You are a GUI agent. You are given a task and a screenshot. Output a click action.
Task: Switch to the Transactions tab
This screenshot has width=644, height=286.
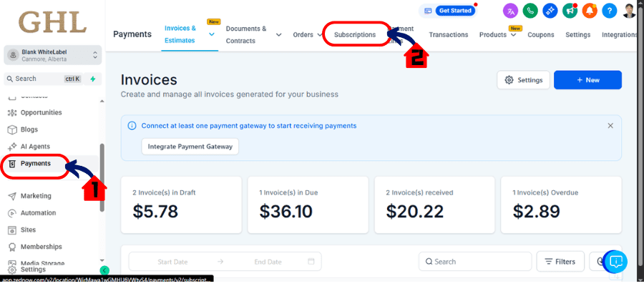coord(449,35)
